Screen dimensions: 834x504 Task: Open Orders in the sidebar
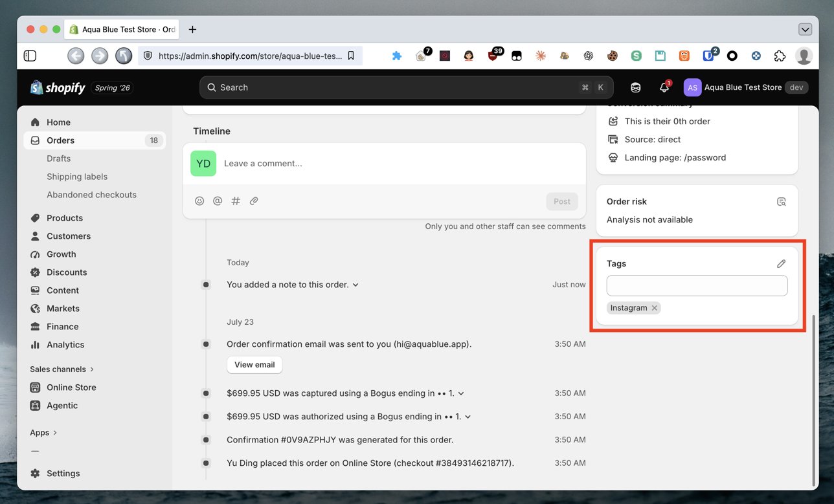click(95, 140)
